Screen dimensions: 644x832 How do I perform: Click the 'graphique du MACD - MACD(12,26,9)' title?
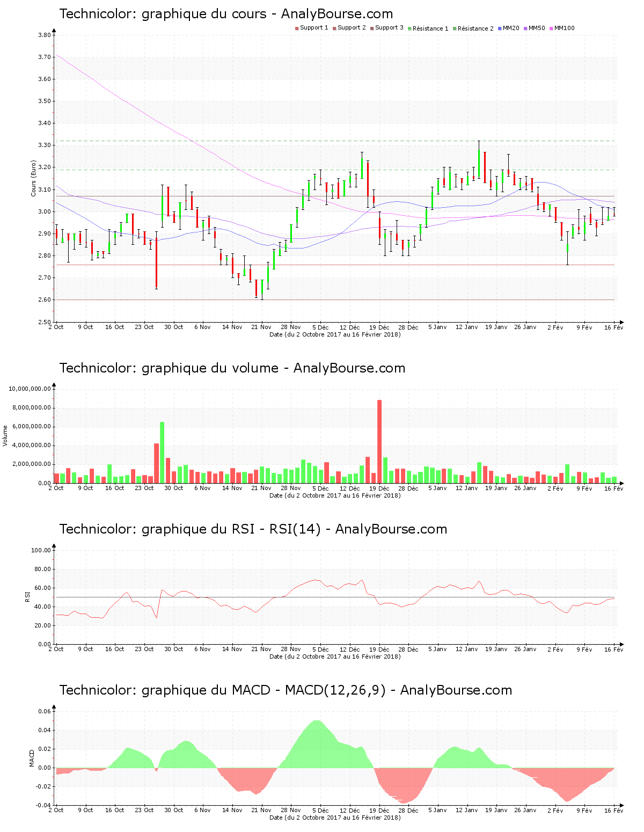click(x=264, y=690)
